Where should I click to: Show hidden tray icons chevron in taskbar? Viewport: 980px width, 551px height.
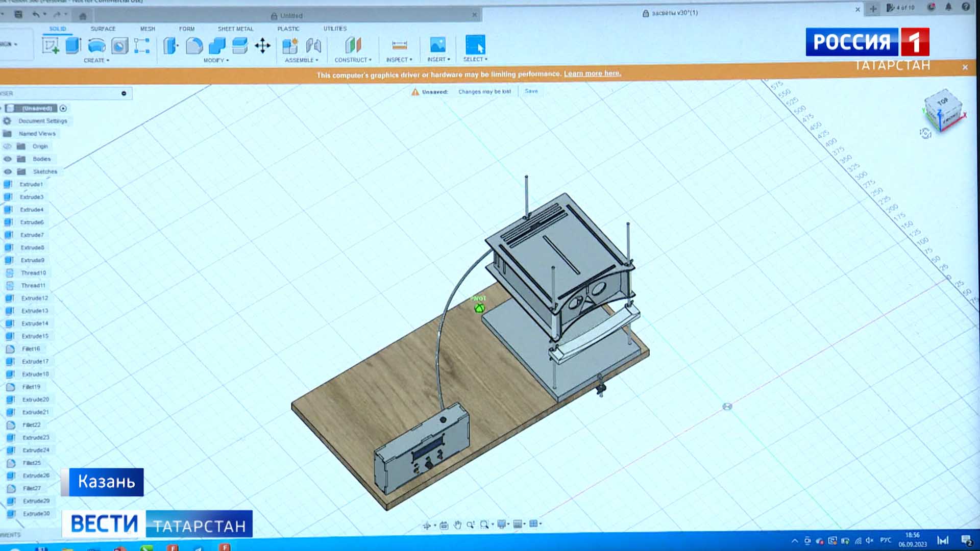(794, 541)
